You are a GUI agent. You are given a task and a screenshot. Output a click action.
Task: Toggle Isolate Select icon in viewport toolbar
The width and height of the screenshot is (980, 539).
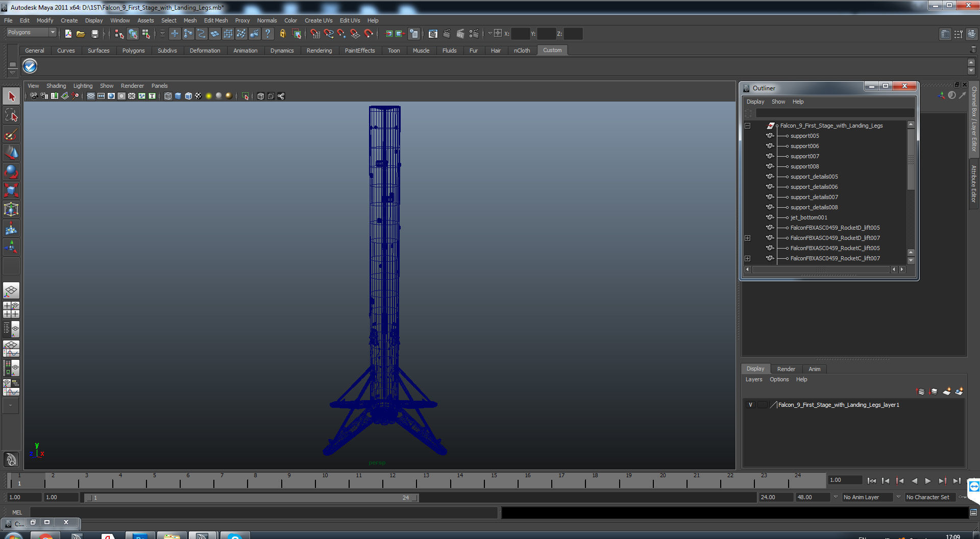245,96
